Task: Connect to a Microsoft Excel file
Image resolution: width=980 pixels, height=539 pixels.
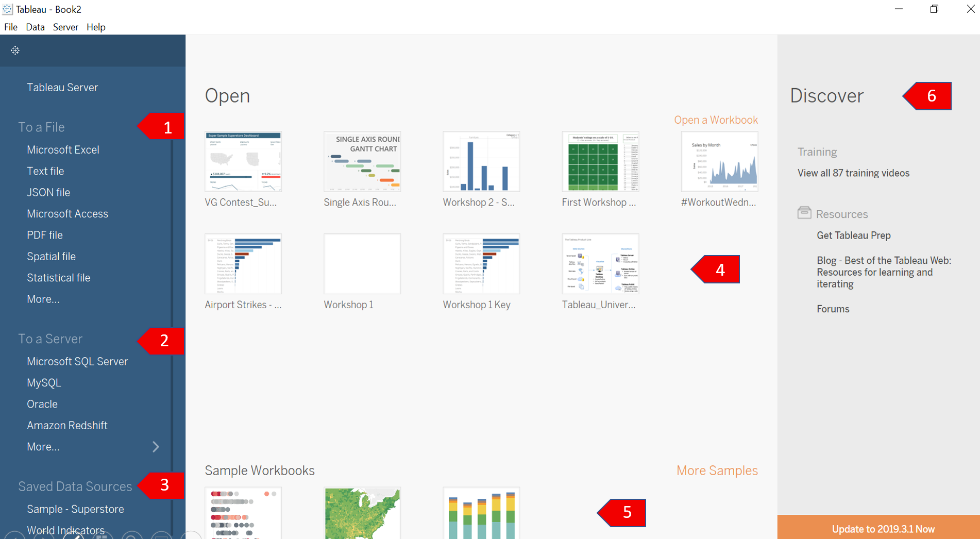Action: tap(63, 149)
